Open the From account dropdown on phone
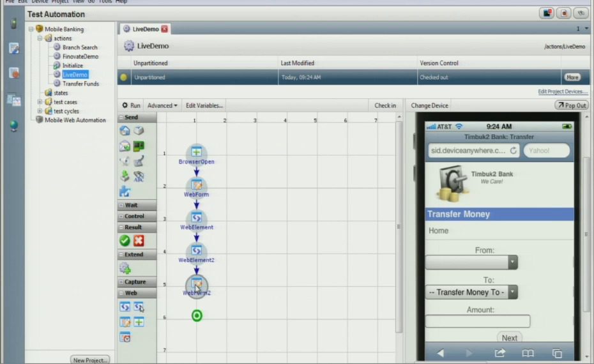 click(x=471, y=262)
